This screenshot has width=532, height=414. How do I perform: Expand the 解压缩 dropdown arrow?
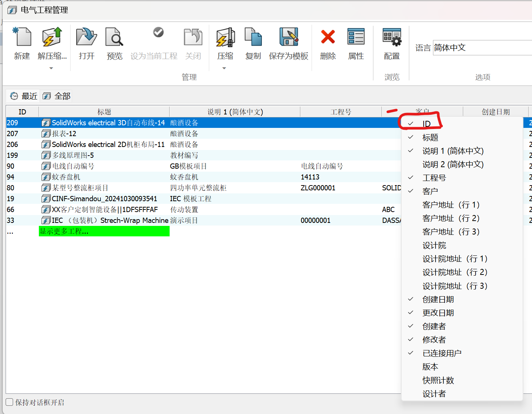[51, 68]
